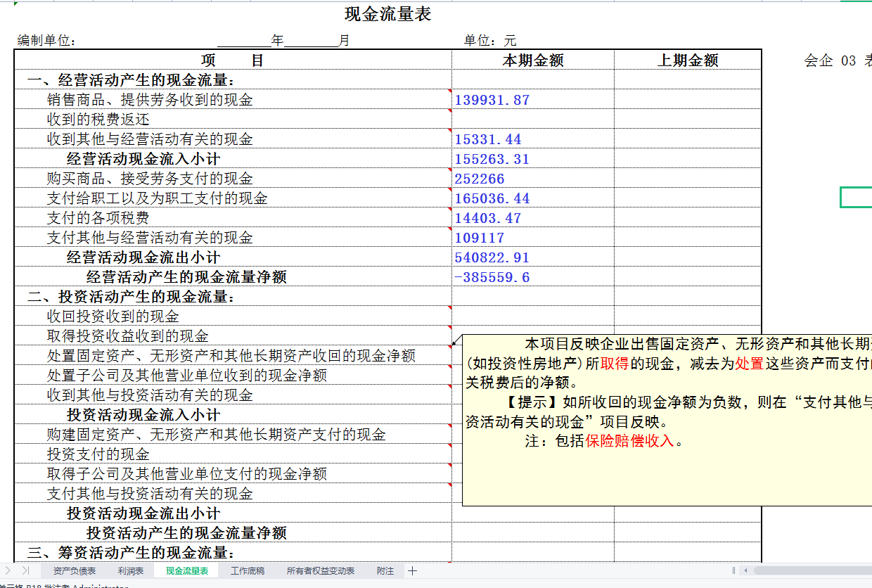
Task: Open the 附注 sheet tab
Action: click(385, 570)
